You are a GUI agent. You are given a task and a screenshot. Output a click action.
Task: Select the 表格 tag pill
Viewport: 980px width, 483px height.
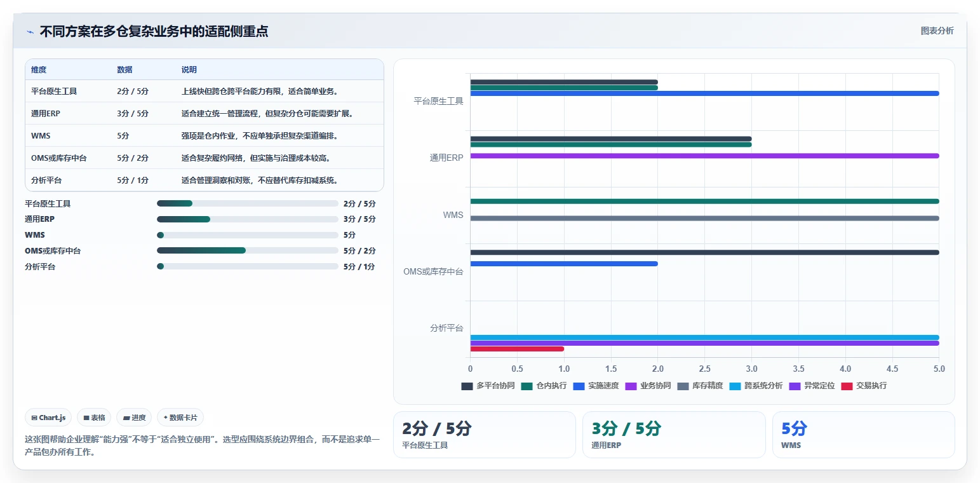coord(94,418)
